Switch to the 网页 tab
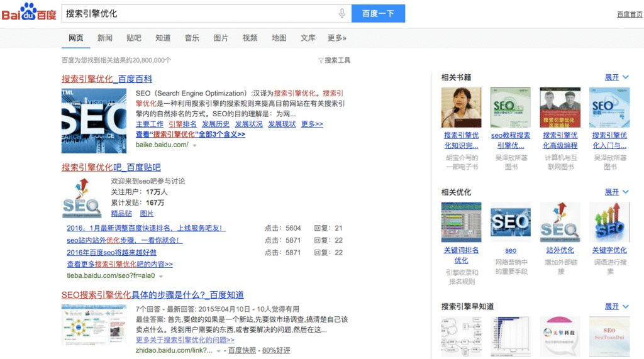Viewport: 644px width, 359px height. [x=76, y=38]
